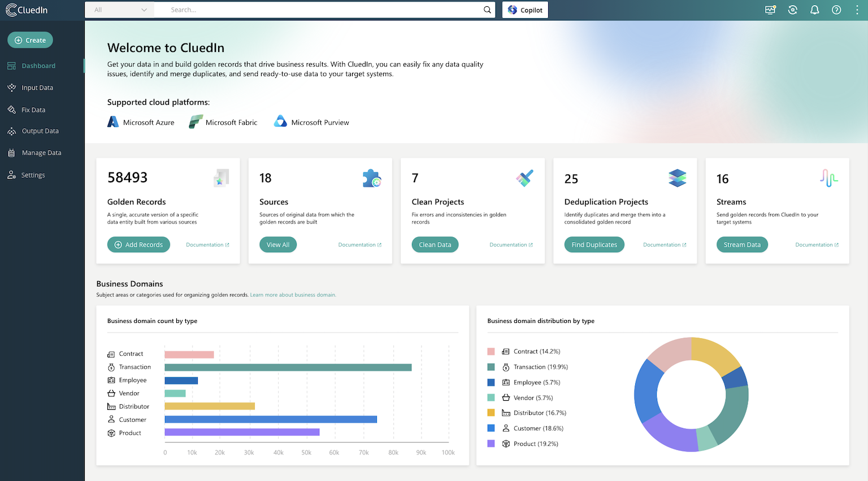Viewport: 868px width, 481px height.
Task: Click the Add Records button
Action: (138, 244)
